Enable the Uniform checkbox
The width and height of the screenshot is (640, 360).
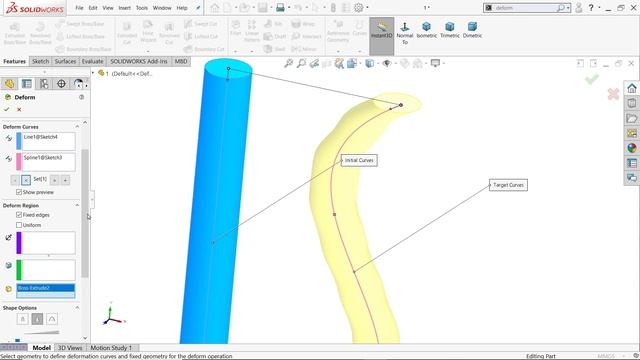[x=19, y=225]
